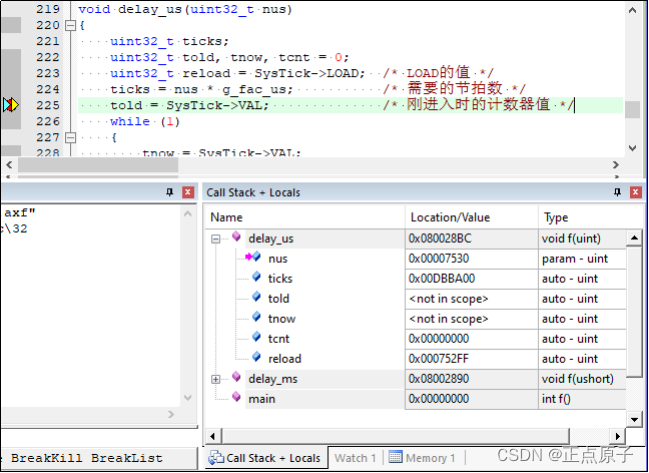Click the delay_us function diamond icon
Image resolution: width=649 pixels, height=473 pixels.
tap(237, 238)
